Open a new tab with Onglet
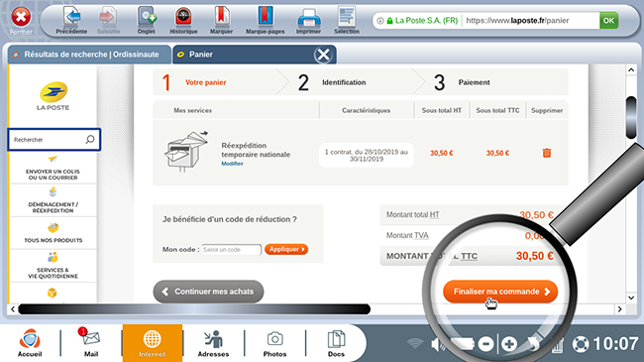644x362 pixels. (x=147, y=20)
